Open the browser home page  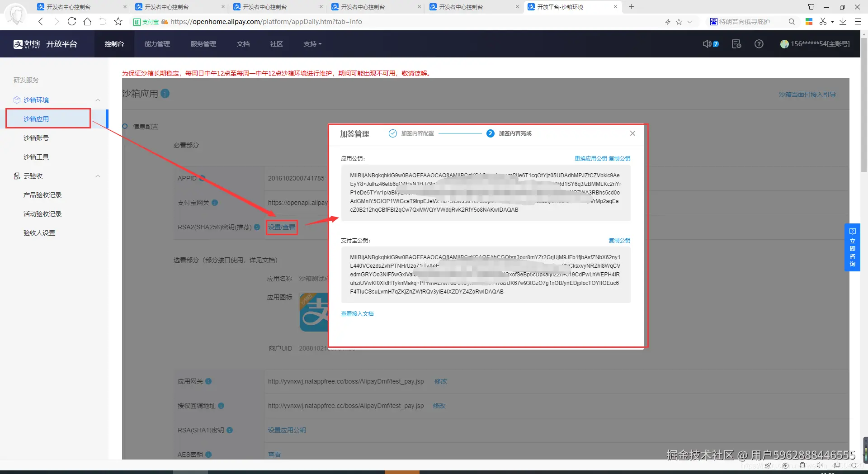(x=87, y=21)
